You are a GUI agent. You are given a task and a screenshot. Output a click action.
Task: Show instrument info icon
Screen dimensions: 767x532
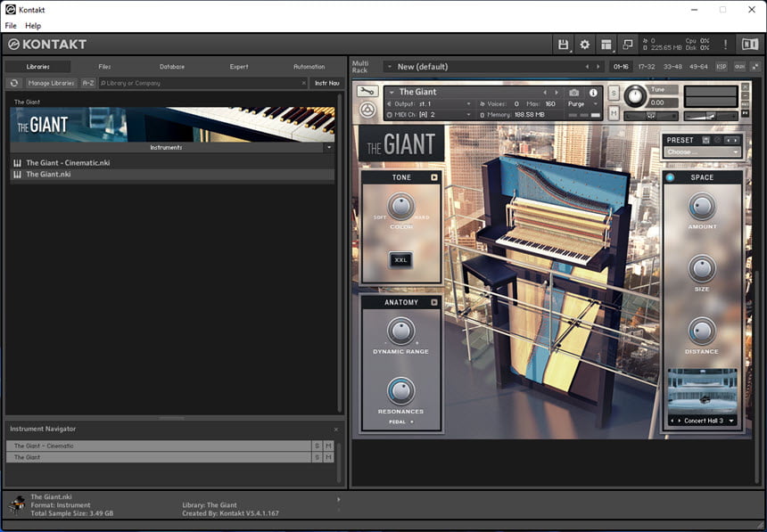[x=593, y=93]
